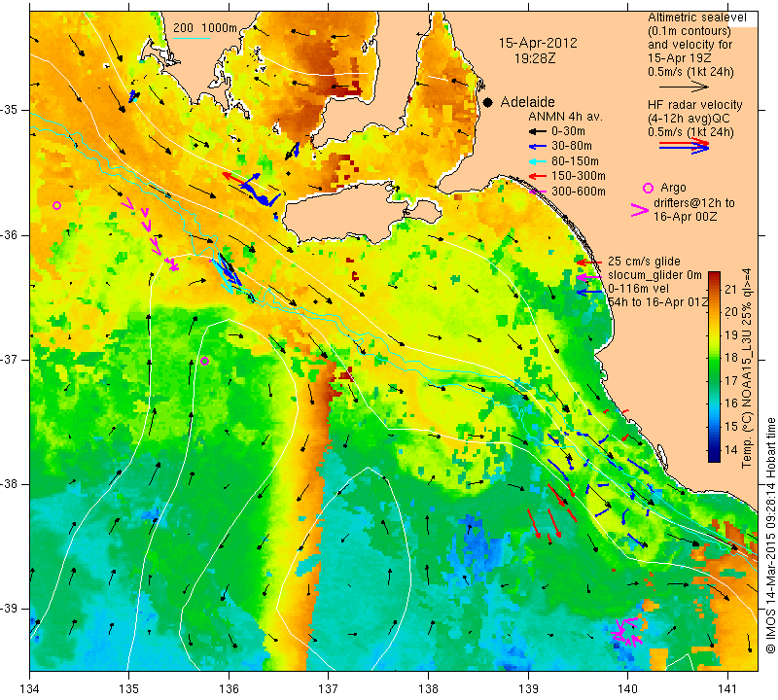Image resolution: width=778 pixels, height=700 pixels.
Task: Click the 15-Apr-2012 date label
Action: point(538,43)
